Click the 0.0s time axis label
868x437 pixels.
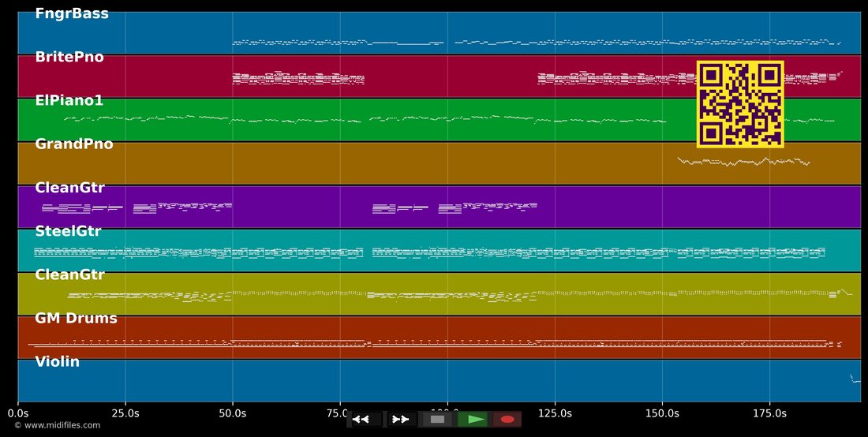[x=17, y=413]
